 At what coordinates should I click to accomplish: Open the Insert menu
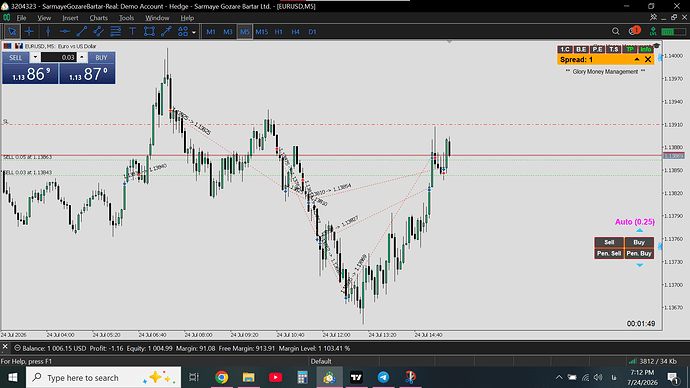[x=70, y=18]
